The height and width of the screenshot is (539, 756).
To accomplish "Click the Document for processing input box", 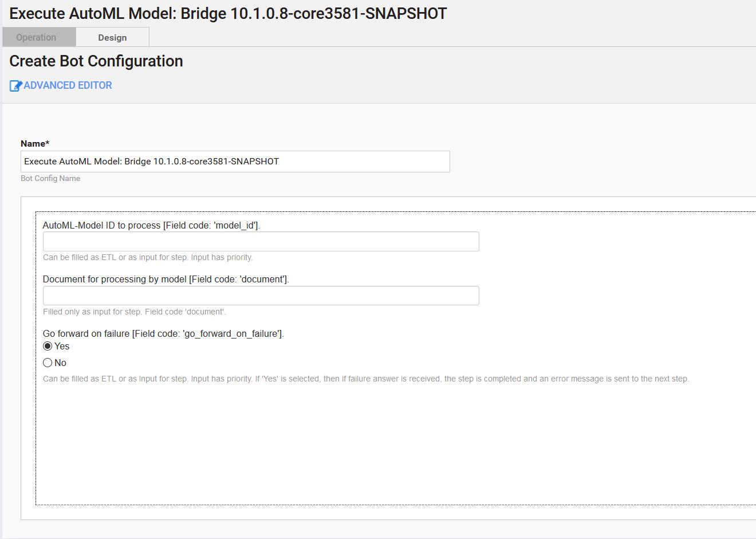I will [x=261, y=296].
